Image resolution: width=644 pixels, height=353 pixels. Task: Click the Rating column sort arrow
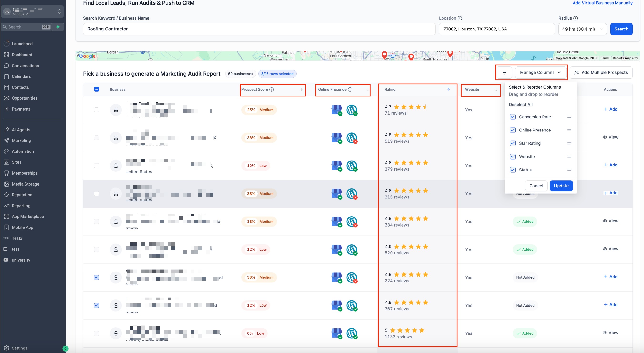(x=448, y=90)
